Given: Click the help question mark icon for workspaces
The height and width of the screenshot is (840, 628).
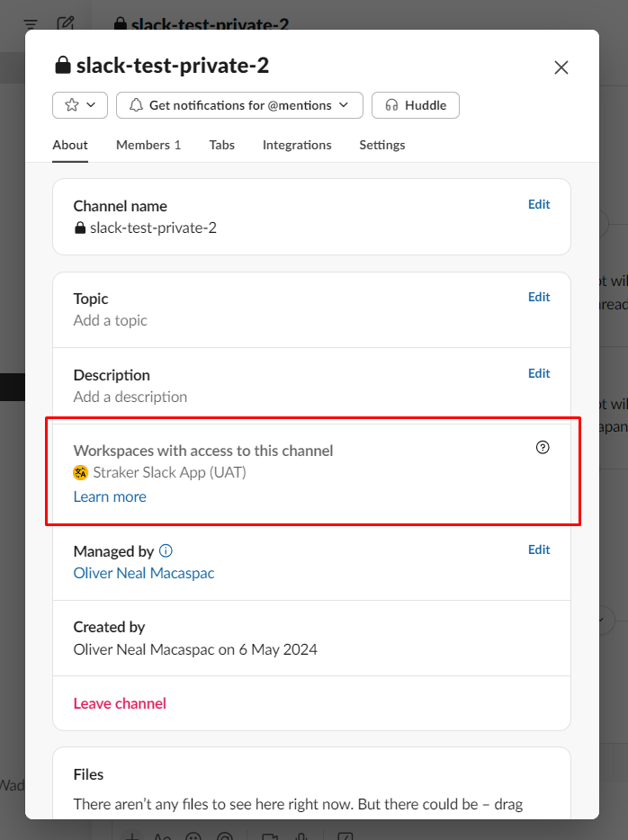Looking at the screenshot, I should 543,447.
